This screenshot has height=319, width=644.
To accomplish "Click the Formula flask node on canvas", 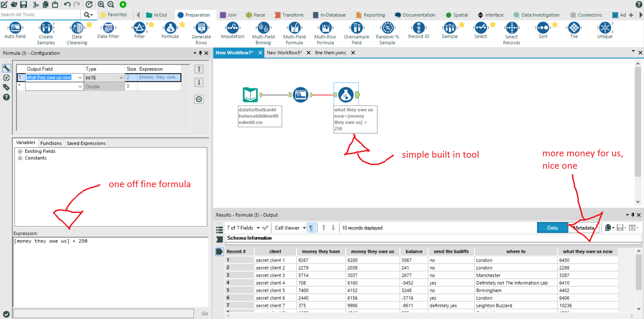I will point(346,95).
